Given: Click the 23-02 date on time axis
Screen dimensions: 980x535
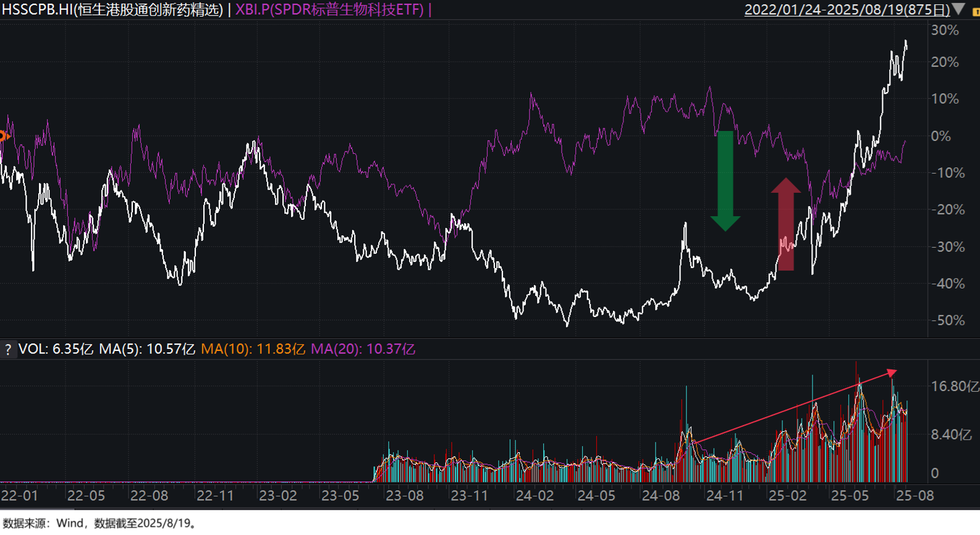Looking at the screenshot, I should [278, 496].
